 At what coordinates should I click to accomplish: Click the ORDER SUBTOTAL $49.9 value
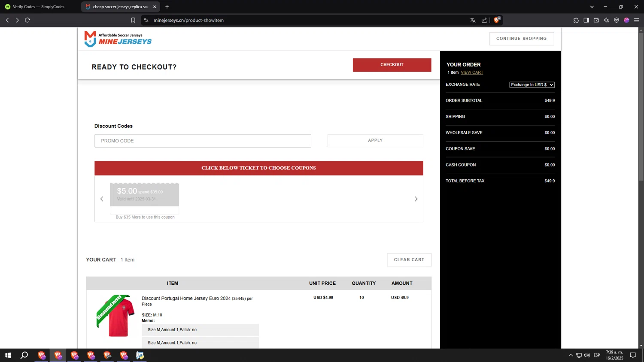(x=550, y=101)
